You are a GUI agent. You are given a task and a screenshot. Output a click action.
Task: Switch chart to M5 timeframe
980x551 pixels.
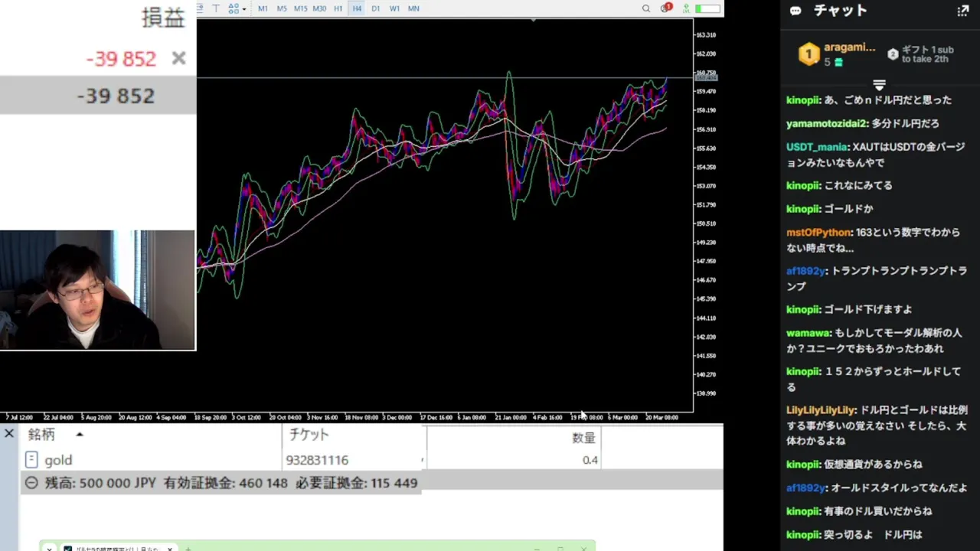282,8
